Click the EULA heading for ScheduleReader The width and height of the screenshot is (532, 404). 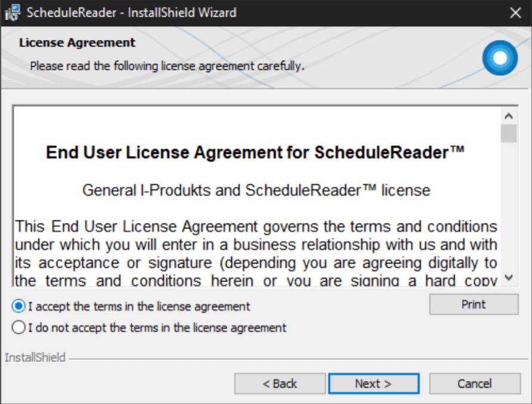tap(255, 152)
